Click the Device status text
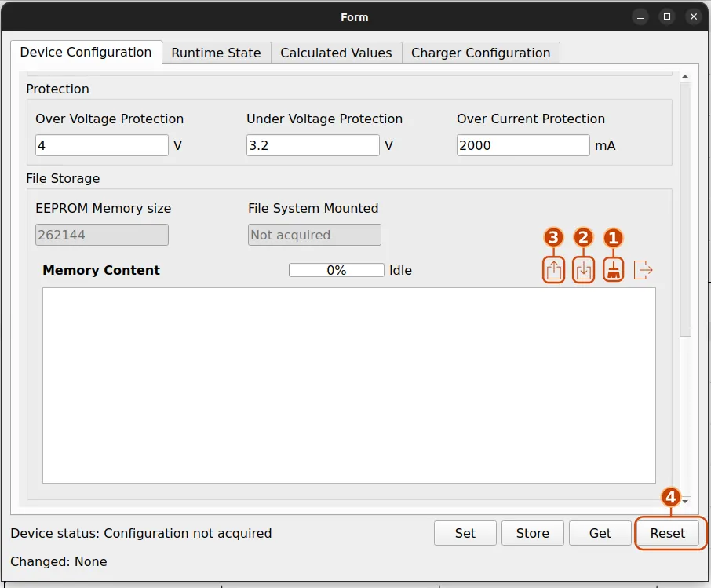The image size is (711, 588). pyautogui.click(x=141, y=533)
